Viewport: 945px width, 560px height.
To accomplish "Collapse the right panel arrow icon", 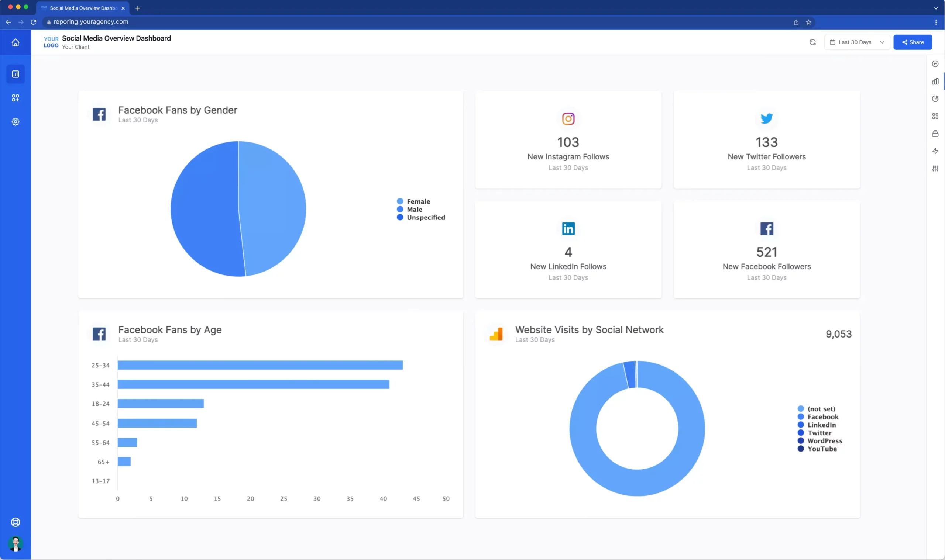I will tap(935, 64).
